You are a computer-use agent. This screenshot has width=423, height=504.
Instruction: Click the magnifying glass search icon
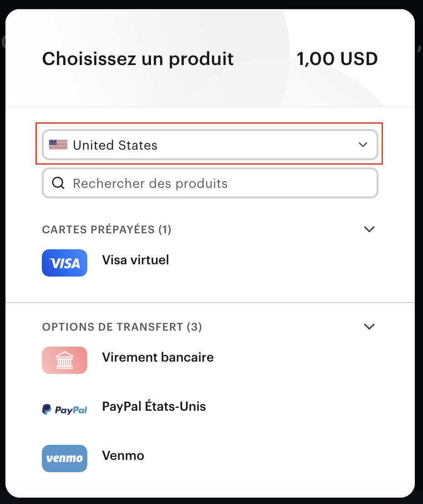59,183
